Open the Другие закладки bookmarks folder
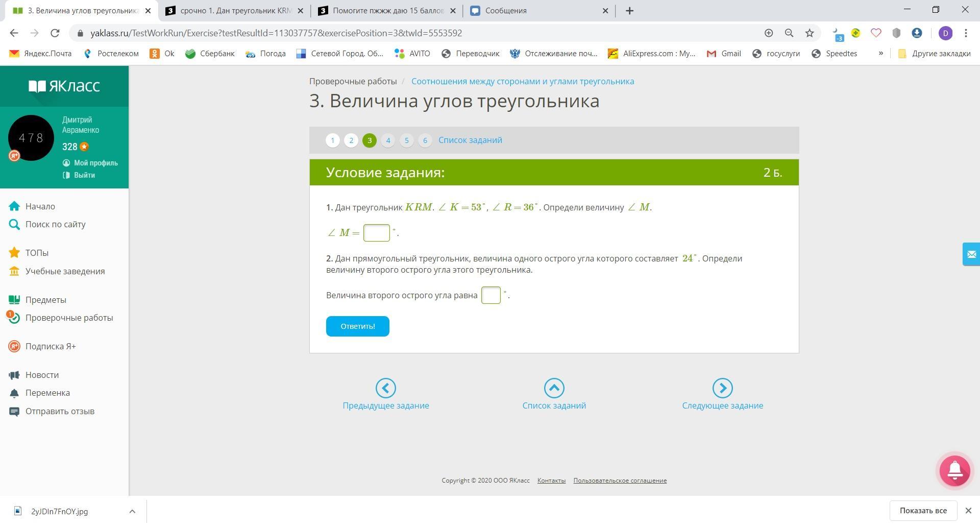The width and height of the screenshot is (980, 526). tap(934, 54)
